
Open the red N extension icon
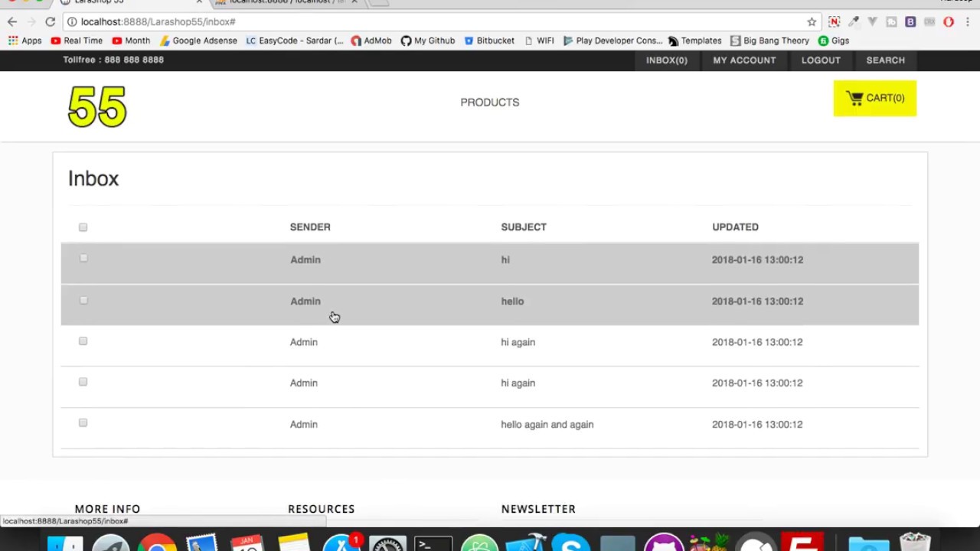click(834, 21)
